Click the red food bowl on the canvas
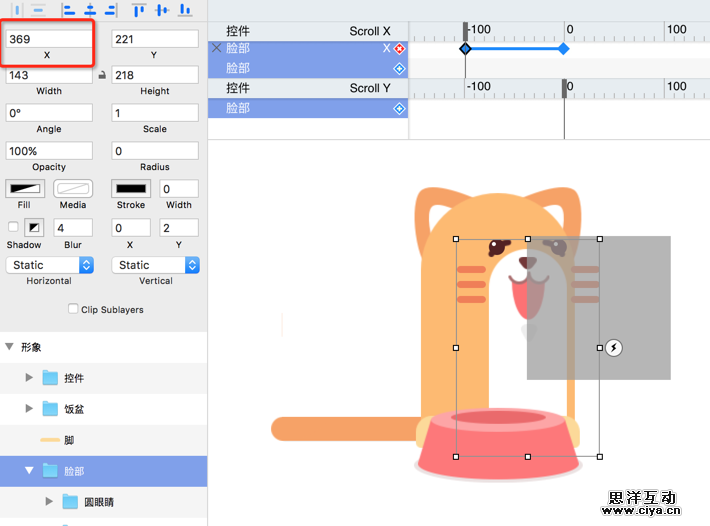 [498, 444]
